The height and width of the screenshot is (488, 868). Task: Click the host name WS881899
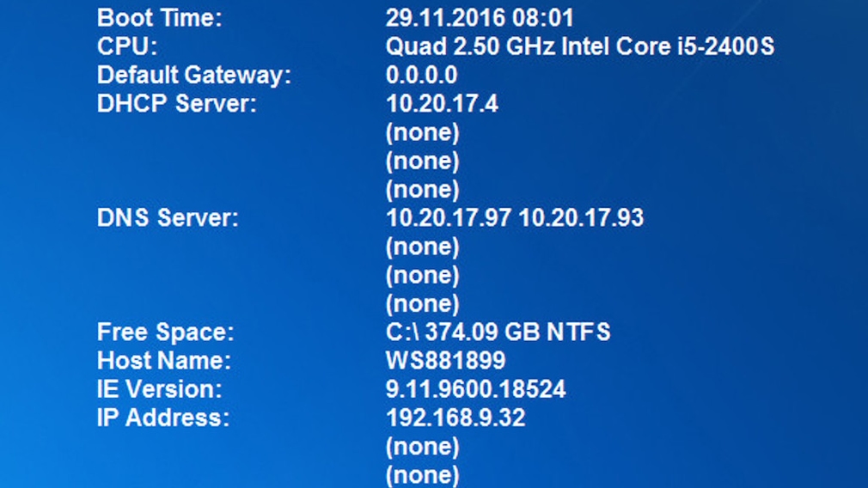(446, 361)
